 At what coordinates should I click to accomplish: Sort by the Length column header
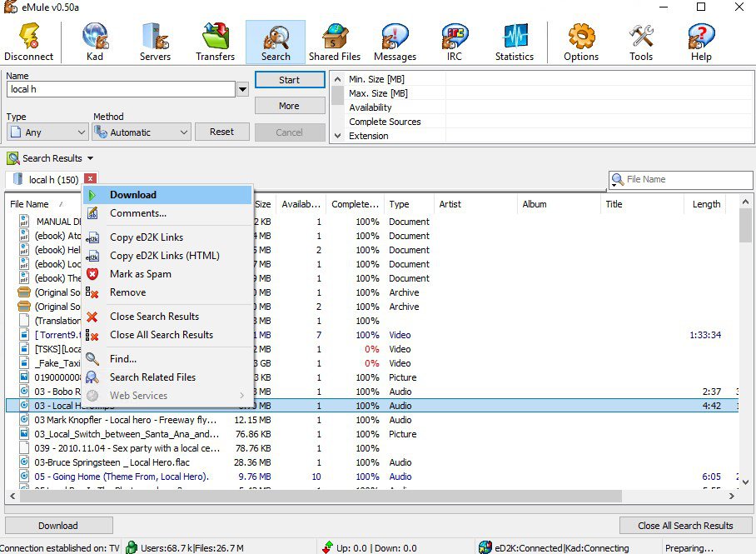(x=706, y=204)
